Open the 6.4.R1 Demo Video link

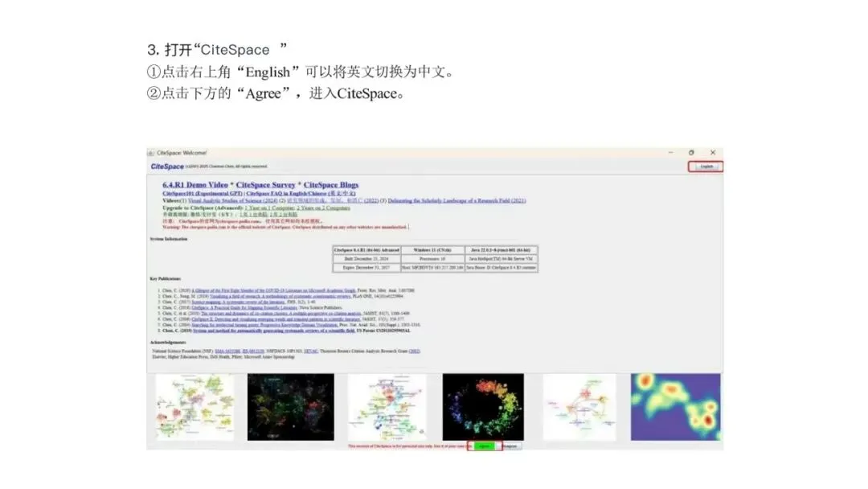(x=194, y=184)
